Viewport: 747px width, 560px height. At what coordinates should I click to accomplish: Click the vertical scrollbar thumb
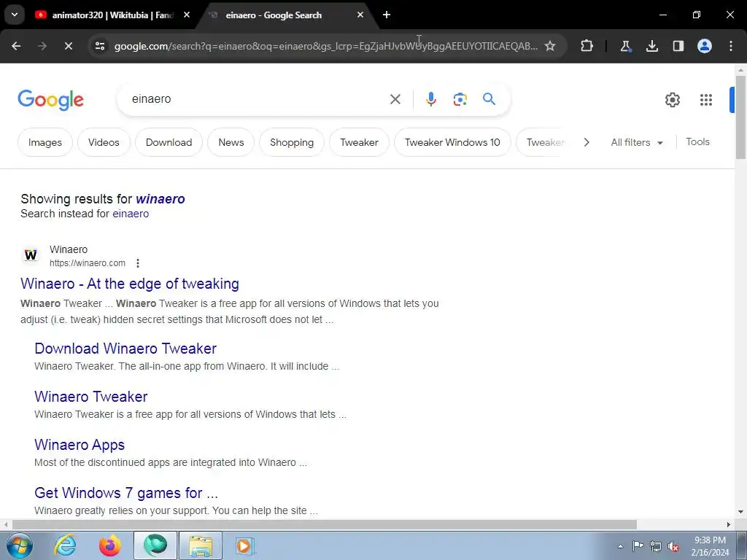tap(741, 117)
